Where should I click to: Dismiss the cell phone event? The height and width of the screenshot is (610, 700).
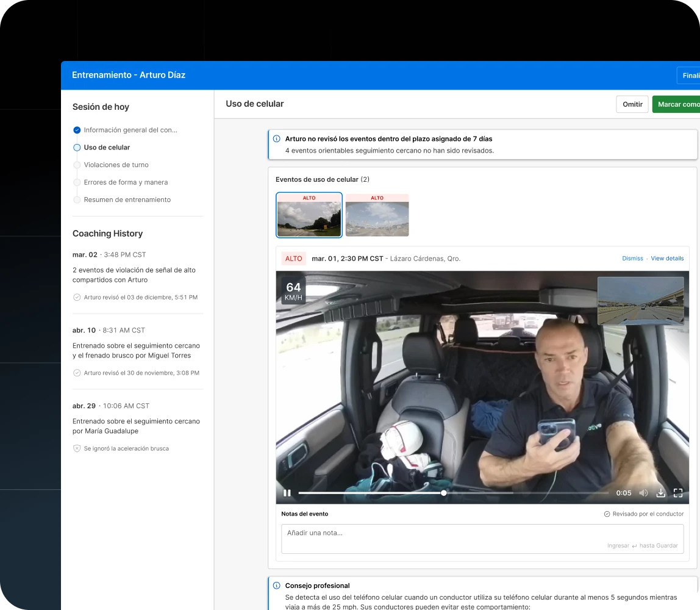pos(632,259)
